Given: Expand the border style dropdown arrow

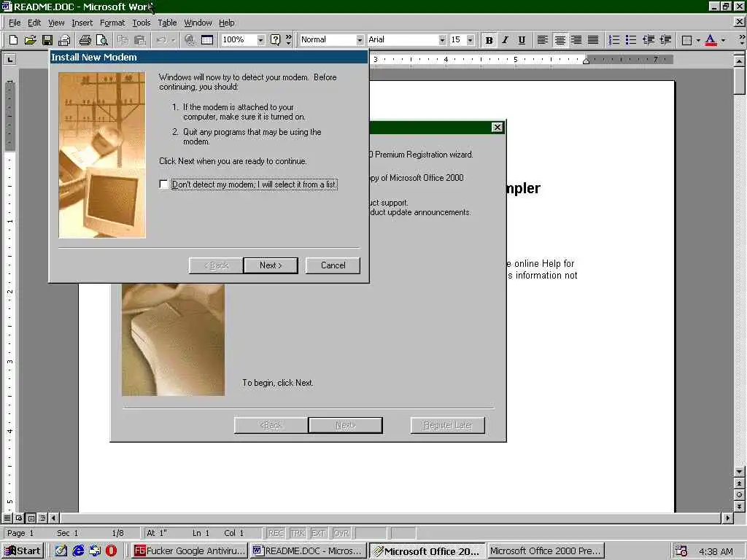Looking at the screenshot, I should [698, 40].
